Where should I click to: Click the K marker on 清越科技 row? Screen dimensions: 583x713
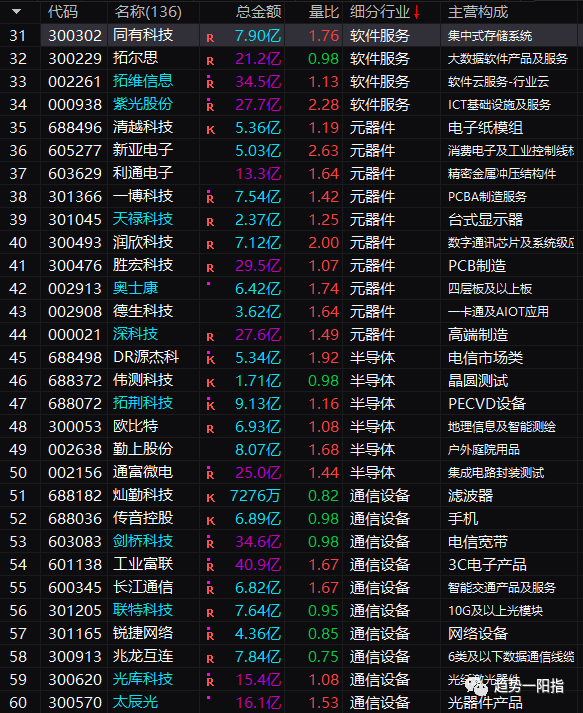pyautogui.click(x=210, y=130)
